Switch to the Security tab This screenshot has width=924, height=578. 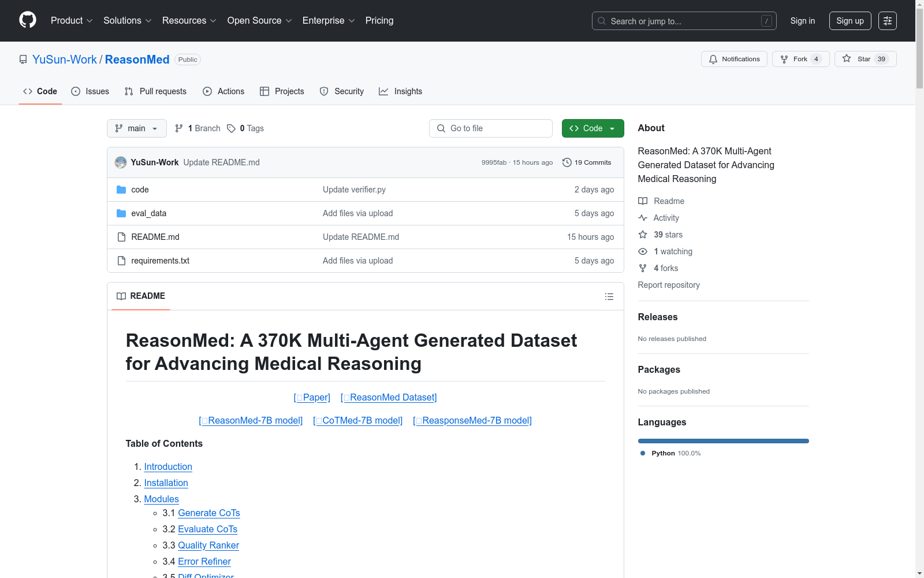[x=342, y=91]
